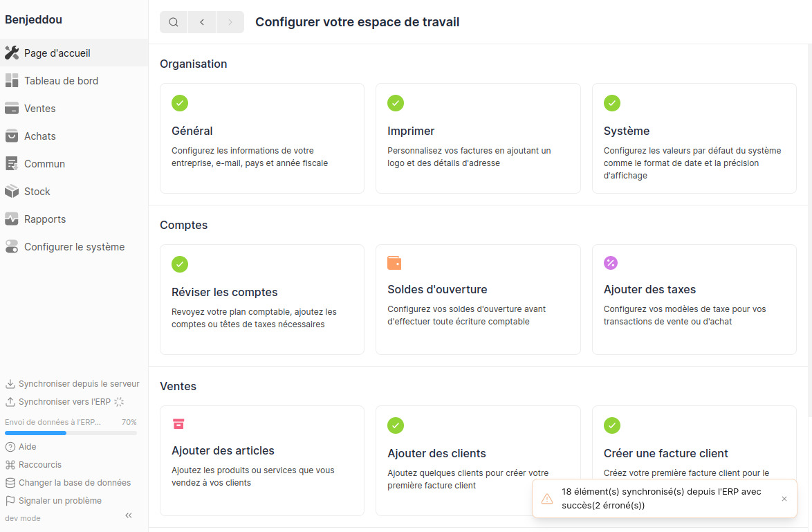Dismiss the synchronisation notification toast
812x532 pixels.
(x=784, y=499)
